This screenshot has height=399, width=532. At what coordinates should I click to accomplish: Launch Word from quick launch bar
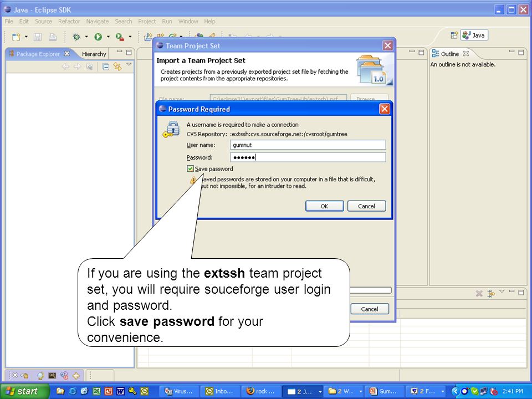(x=120, y=391)
